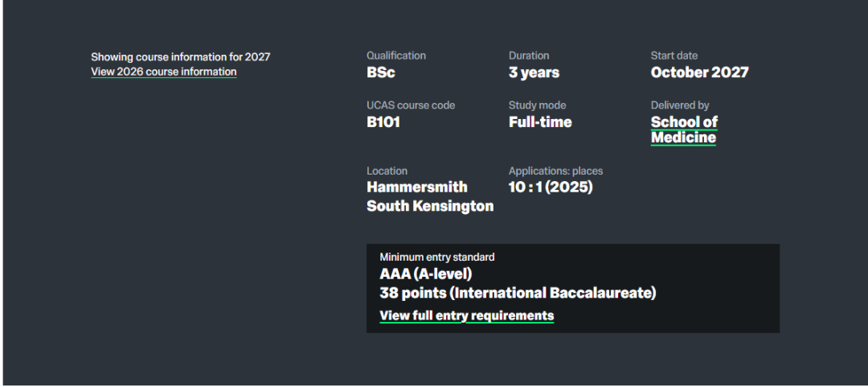868x387 pixels.
Task: Click the UCAS course code label
Action: (x=411, y=105)
